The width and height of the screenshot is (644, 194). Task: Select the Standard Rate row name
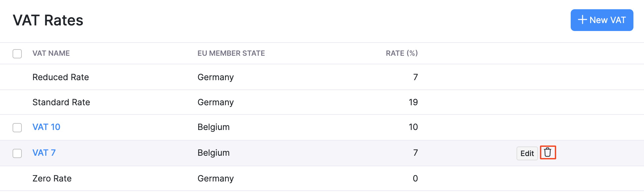tap(61, 102)
